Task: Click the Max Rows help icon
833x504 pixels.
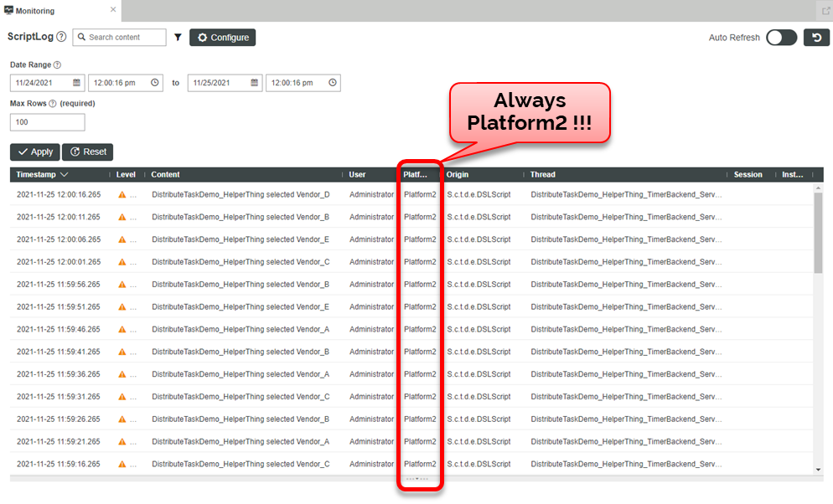Action: point(53,104)
